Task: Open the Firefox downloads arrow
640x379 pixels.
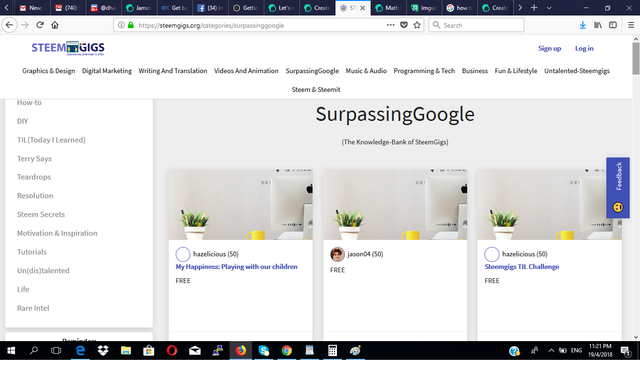Action: (x=582, y=25)
